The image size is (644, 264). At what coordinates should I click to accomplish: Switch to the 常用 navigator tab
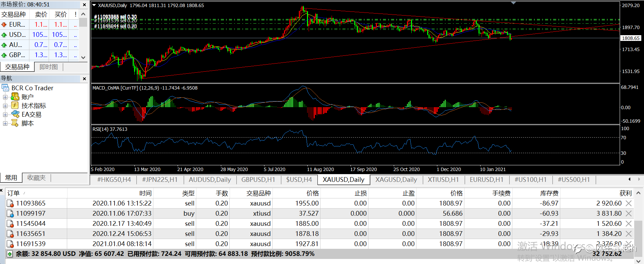(x=11, y=177)
